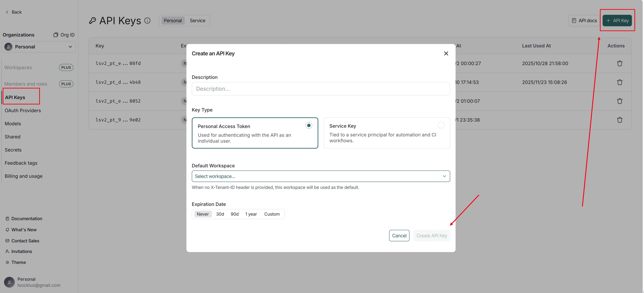The height and width of the screenshot is (293, 644).
Task: Select the Service Key radio option
Action: [441, 125]
